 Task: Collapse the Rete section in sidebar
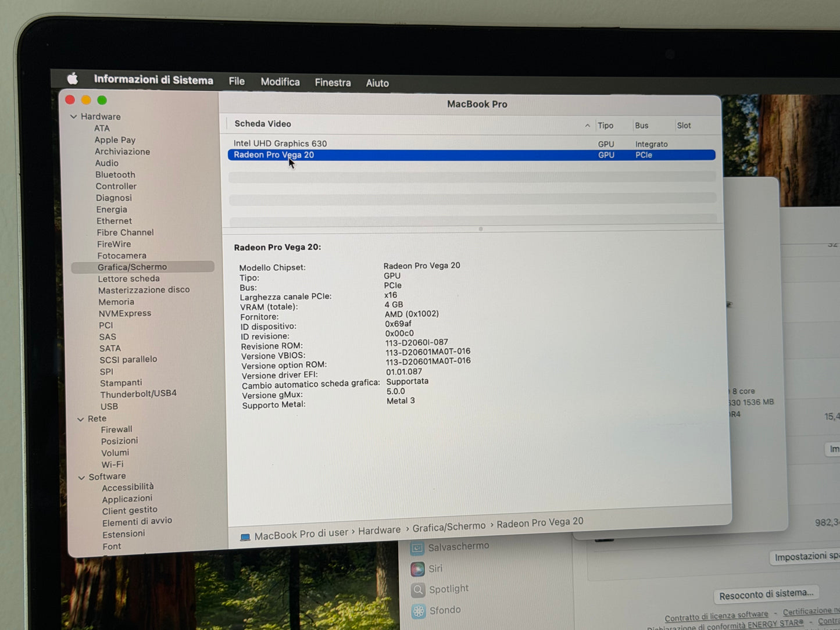click(x=81, y=418)
